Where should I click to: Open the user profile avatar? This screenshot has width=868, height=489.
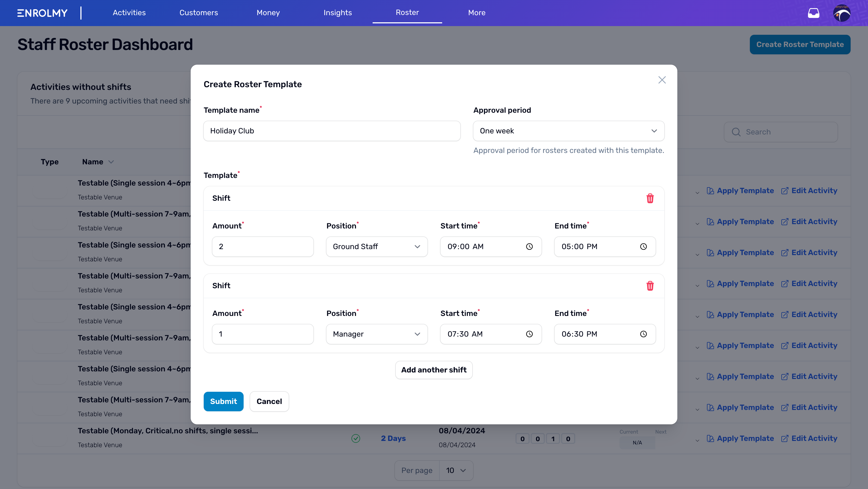click(x=841, y=13)
